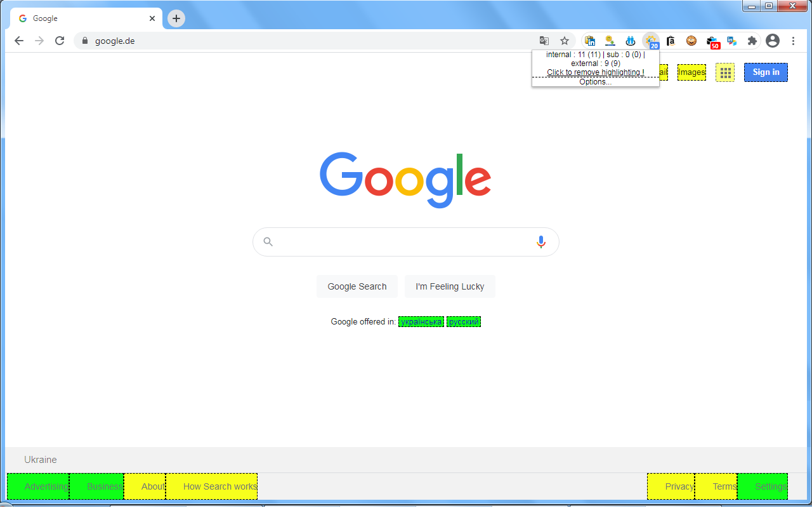
Task: Click the Google logo
Action: pos(405,180)
